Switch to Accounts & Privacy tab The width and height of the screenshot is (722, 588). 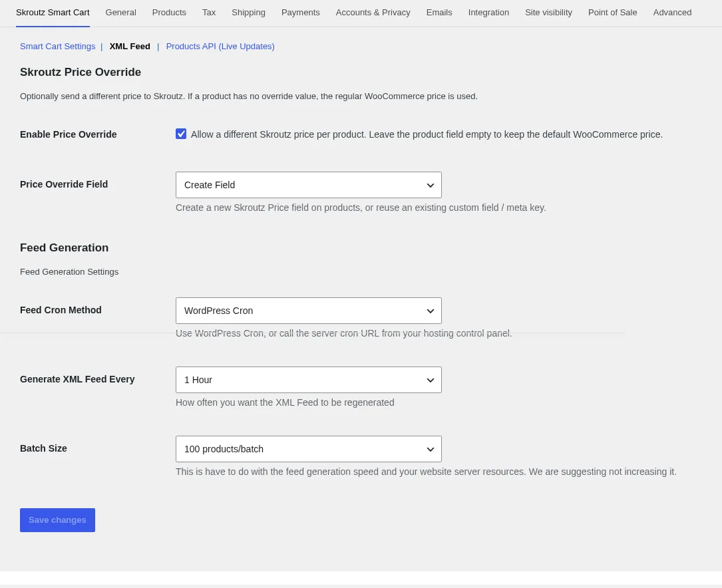(x=373, y=13)
